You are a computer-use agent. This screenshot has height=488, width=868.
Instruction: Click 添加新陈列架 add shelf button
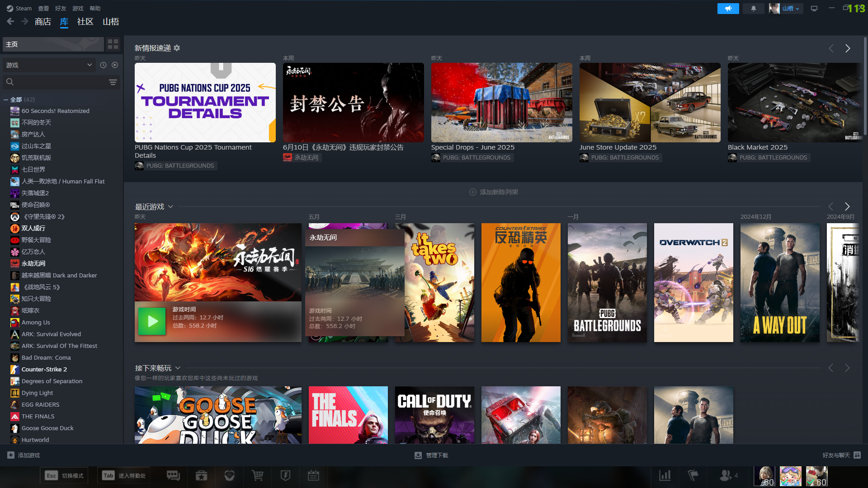[493, 192]
